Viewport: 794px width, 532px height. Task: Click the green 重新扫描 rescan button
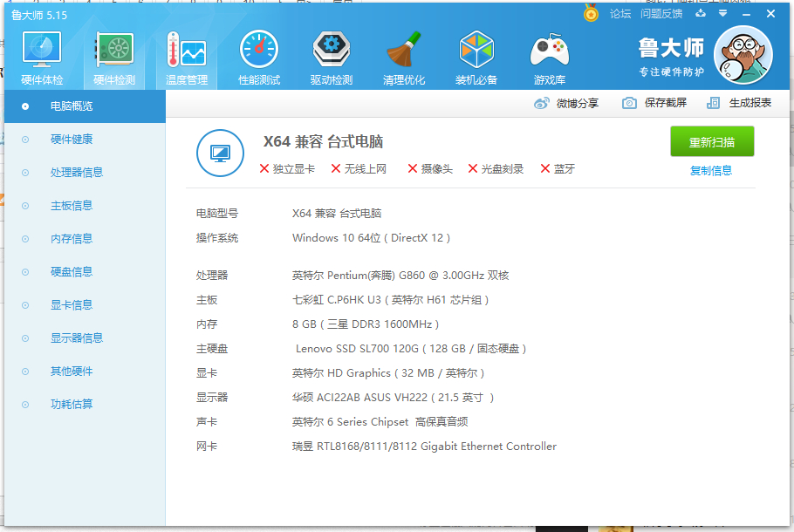click(x=712, y=142)
